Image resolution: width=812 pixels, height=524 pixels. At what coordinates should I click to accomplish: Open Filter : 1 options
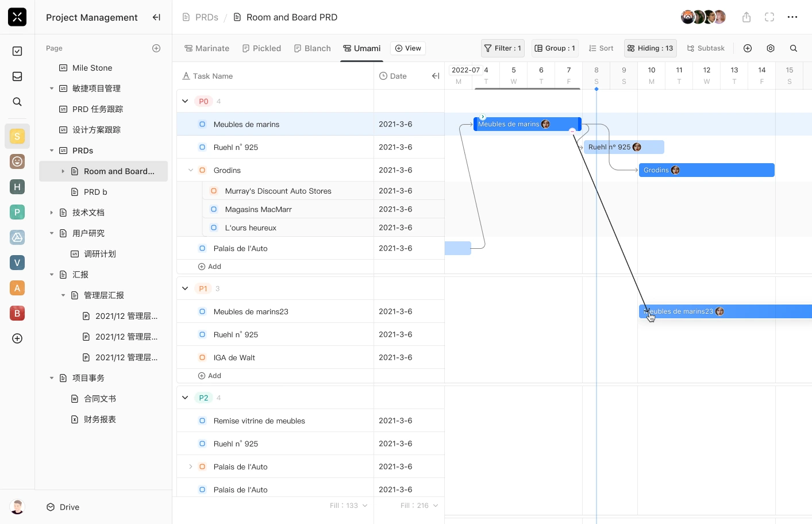[503, 48]
